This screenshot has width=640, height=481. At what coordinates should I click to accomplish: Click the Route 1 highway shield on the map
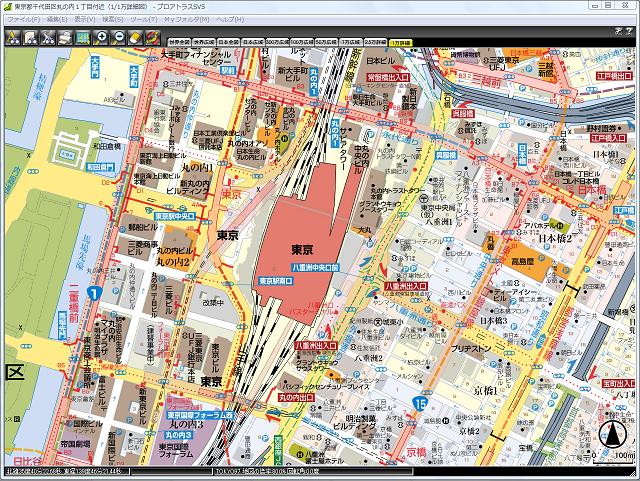pyautogui.click(x=94, y=293)
